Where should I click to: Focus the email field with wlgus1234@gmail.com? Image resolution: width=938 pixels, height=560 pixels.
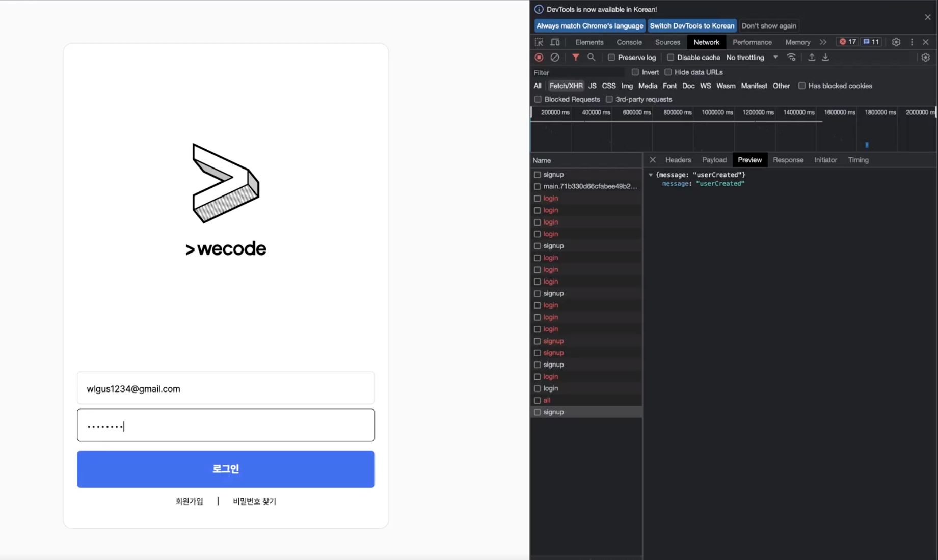pos(226,388)
